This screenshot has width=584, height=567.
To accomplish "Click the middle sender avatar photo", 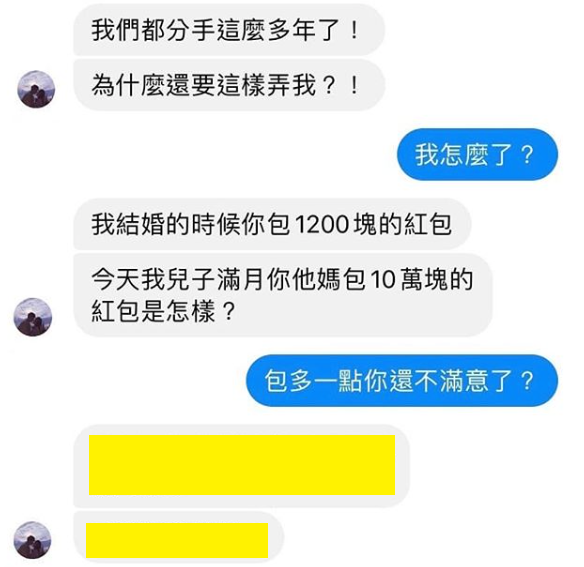I will pyautogui.click(x=33, y=317).
